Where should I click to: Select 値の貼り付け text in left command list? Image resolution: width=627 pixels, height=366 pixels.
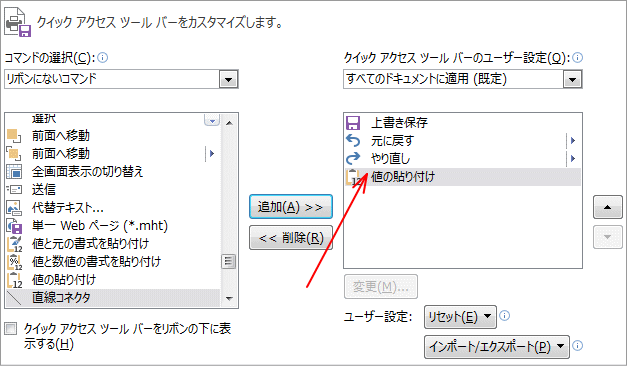click(64, 280)
